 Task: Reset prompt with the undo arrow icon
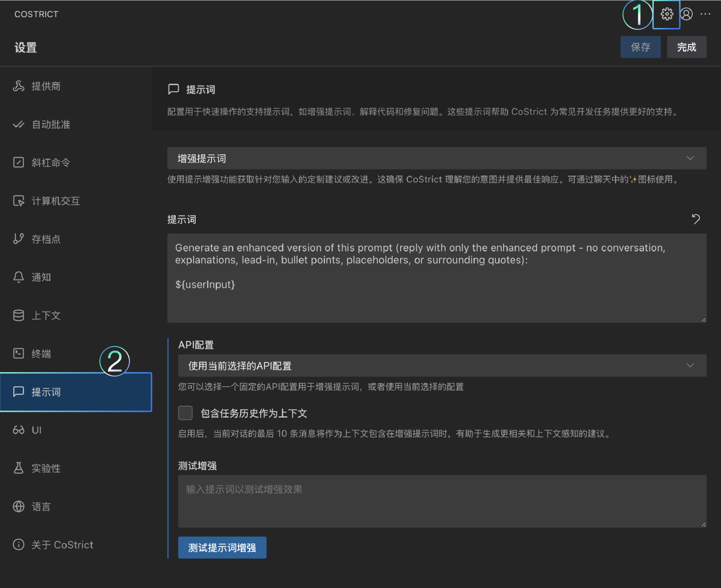pyautogui.click(x=696, y=219)
